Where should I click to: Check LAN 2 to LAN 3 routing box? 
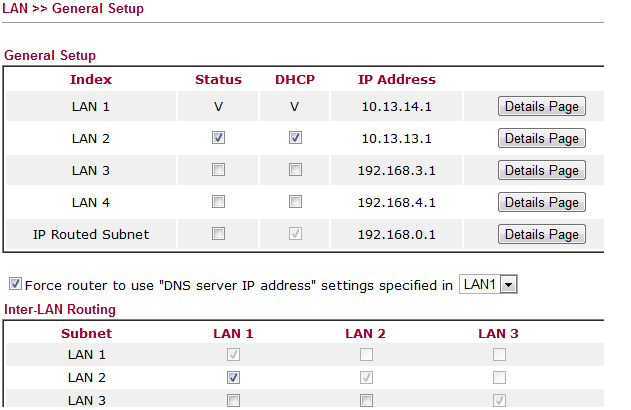pos(499,378)
